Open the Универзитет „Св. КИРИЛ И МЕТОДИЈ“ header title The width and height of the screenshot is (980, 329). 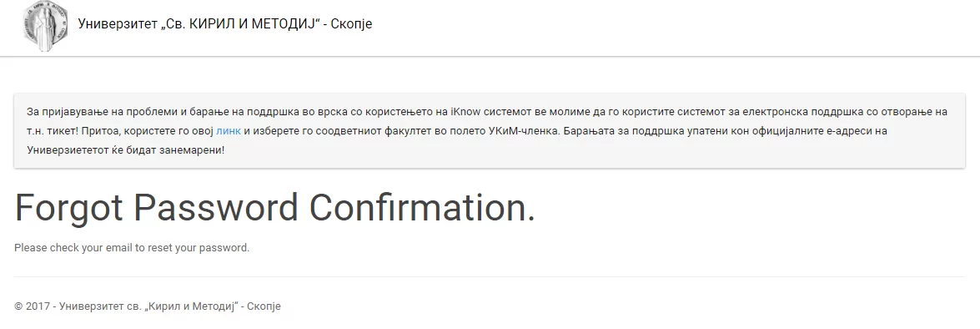click(x=225, y=24)
